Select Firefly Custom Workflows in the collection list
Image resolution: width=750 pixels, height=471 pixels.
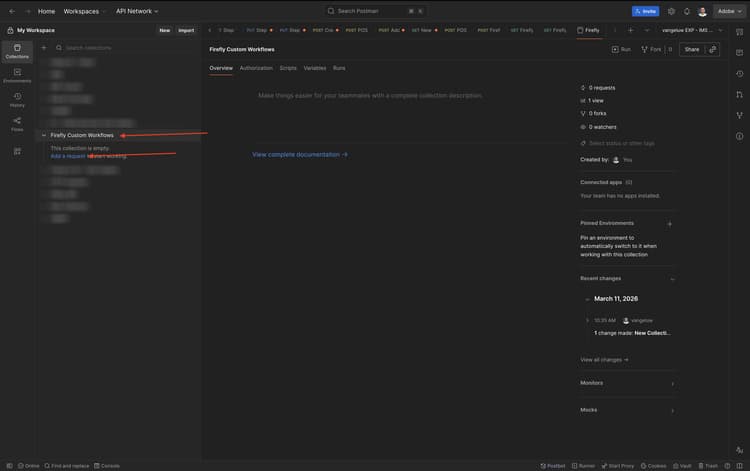tap(82, 135)
